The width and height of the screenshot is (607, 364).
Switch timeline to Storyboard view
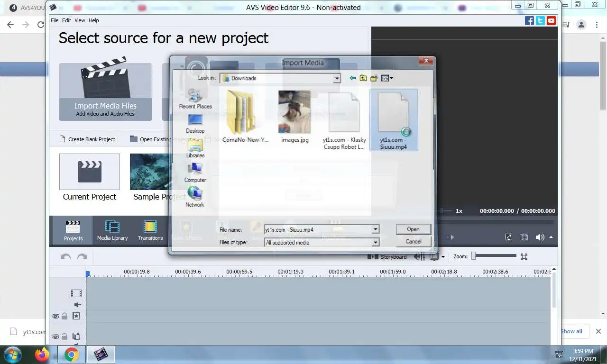point(387,257)
